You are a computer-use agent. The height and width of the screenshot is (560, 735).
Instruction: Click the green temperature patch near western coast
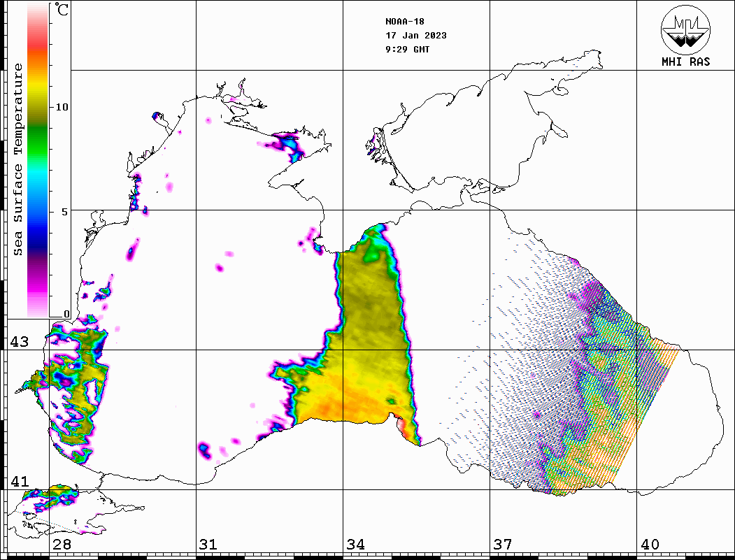(78, 385)
